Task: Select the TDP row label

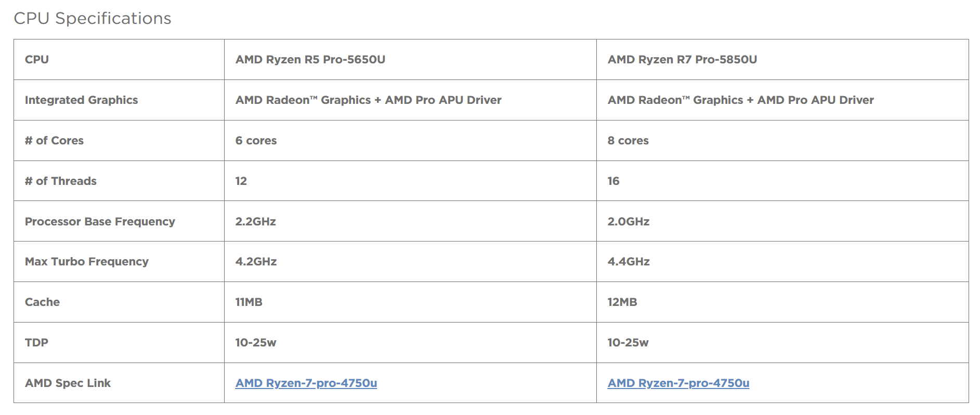Action: coord(36,343)
